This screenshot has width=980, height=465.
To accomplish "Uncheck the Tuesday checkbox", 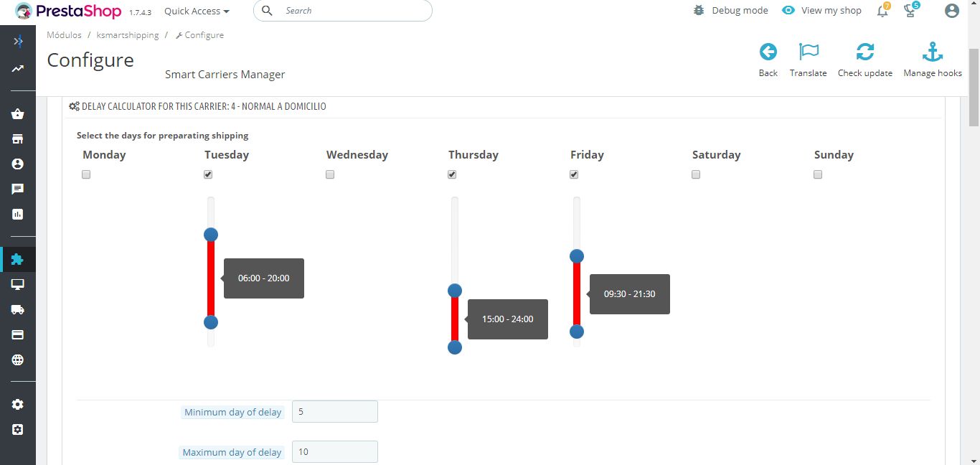I will point(208,174).
